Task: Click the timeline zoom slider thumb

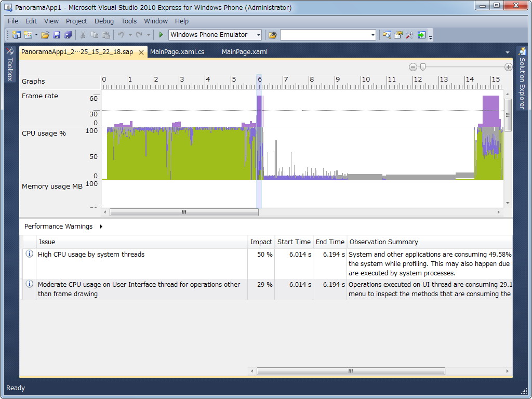Action: [423, 67]
